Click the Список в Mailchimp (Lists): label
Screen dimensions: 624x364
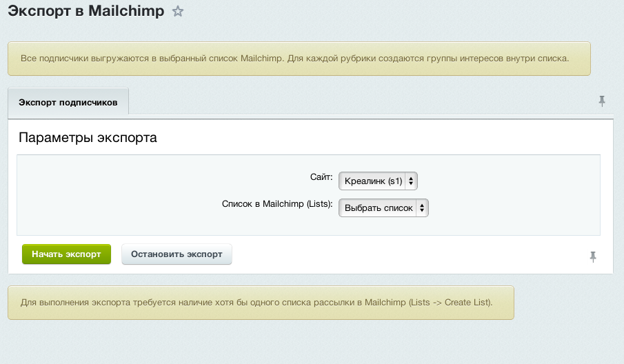[277, 204]
